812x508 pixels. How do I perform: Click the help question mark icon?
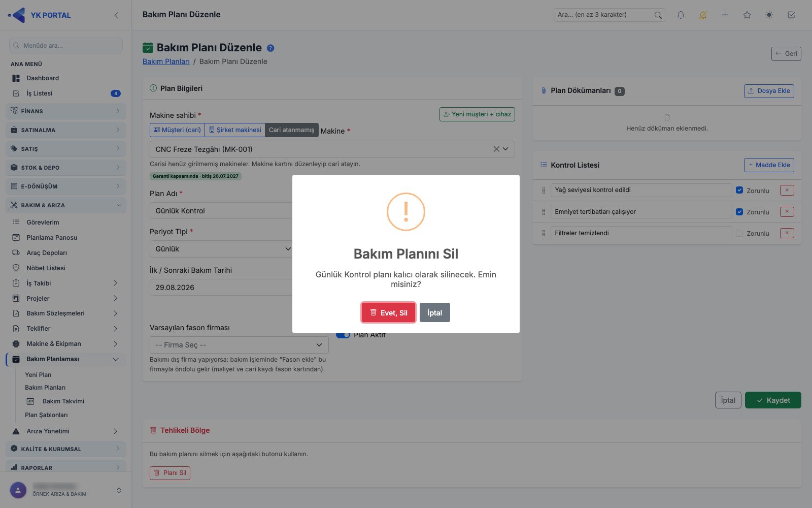pyautogui.click(x=270, y=48)
